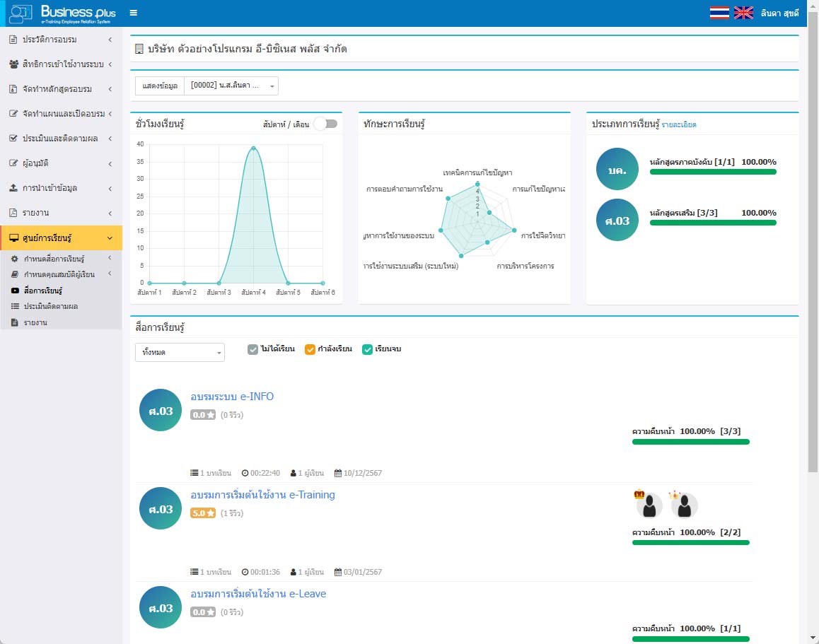Click the บค. circle badge in ประเภทการเรียนรู้
The width and height of the screenshot is (819, 644).
(617, 169)
